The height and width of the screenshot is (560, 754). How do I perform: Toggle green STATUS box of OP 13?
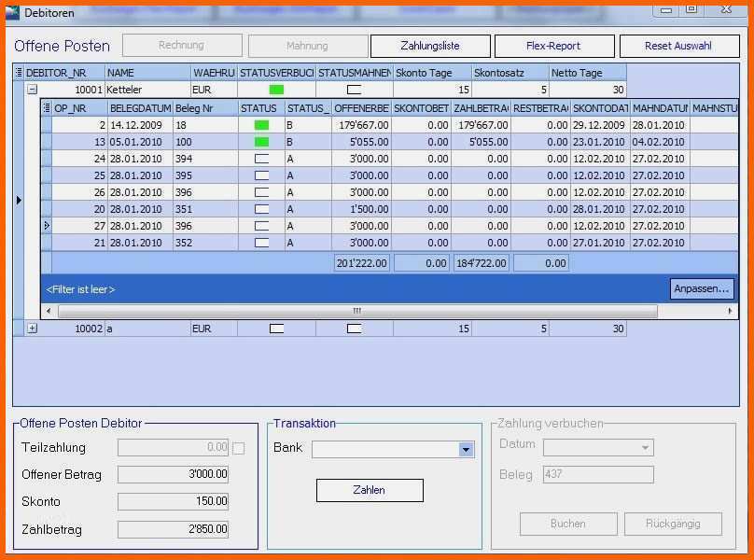(261, 142)
